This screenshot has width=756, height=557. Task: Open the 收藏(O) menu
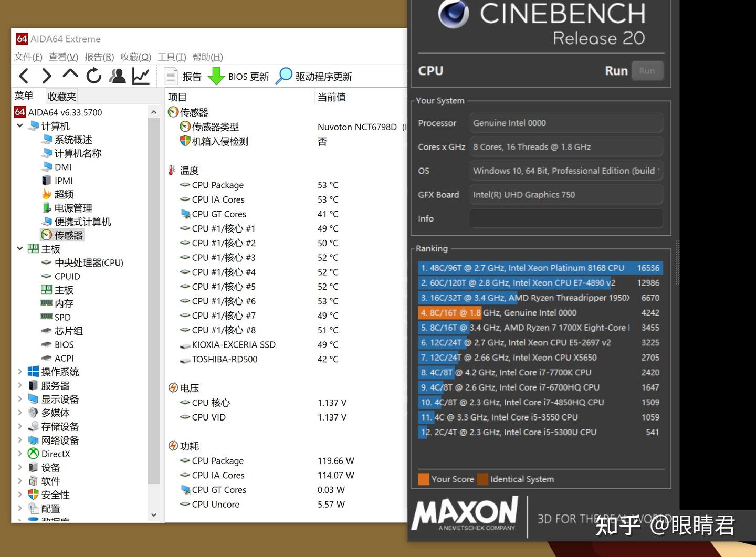click(135, 57)
